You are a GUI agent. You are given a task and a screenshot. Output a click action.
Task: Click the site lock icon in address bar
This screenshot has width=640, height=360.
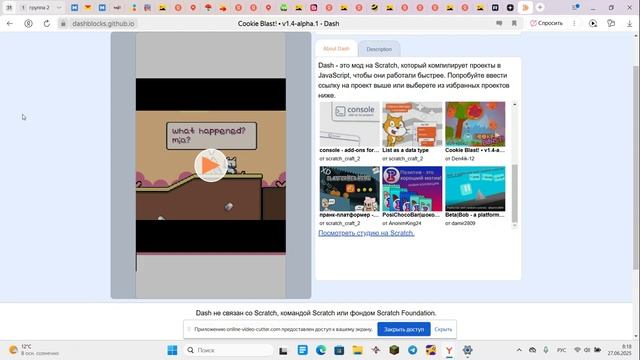click(63, 24)
